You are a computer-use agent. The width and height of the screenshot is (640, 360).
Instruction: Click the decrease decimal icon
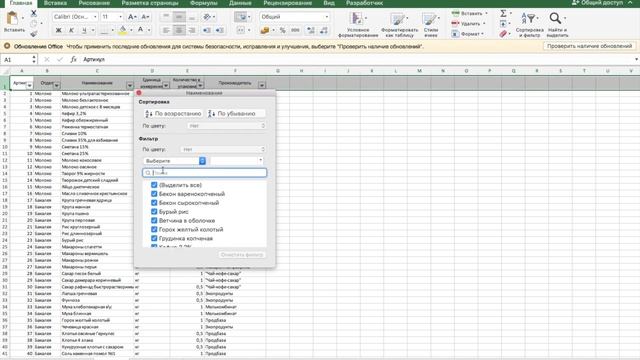pyautogui.click(x=324, y=30)
